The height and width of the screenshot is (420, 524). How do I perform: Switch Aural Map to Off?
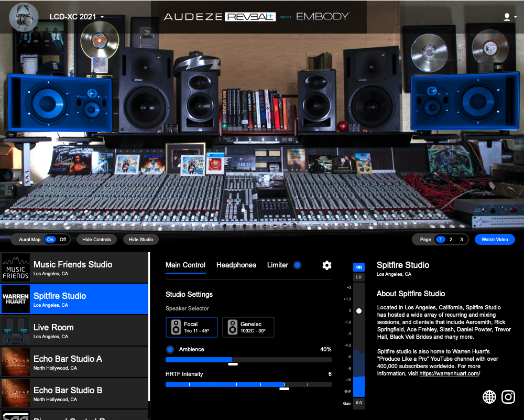(x=63, y=240)
